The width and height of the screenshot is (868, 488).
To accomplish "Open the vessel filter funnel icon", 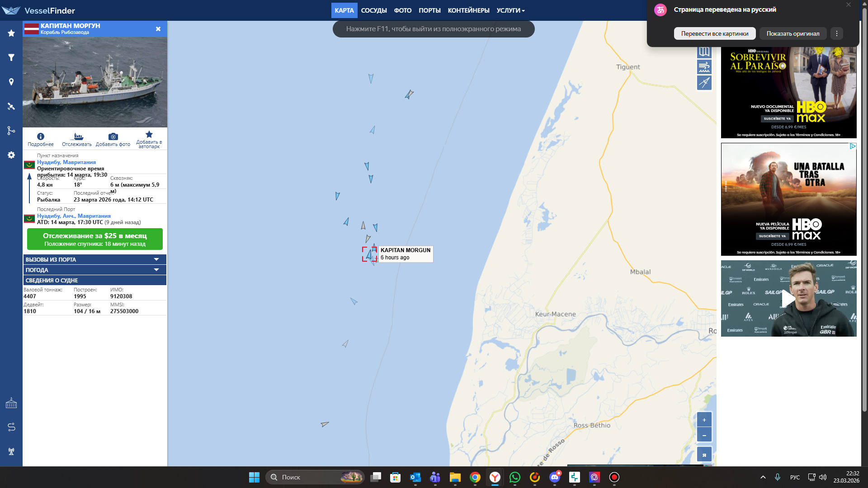I will [11, 57].
